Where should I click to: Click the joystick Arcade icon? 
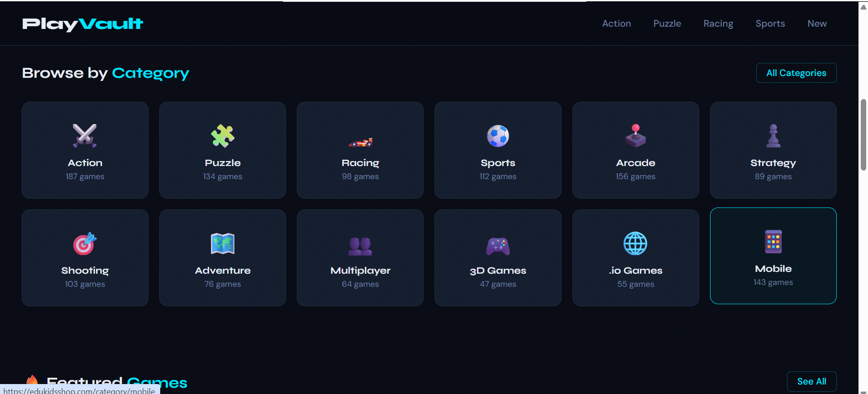point(635,136)
